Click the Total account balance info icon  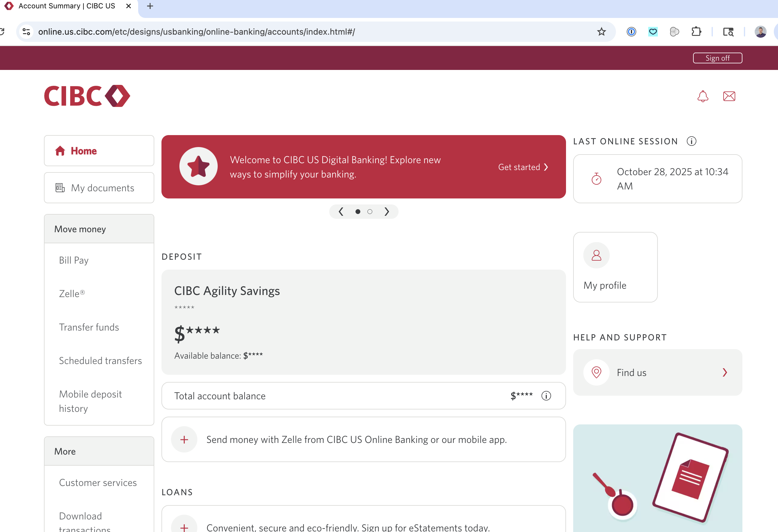click(x=546, y=396)
